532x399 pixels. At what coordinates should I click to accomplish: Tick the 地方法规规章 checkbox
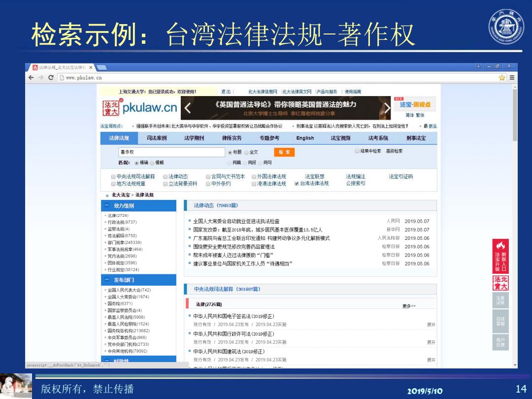[x=113, y=184]
